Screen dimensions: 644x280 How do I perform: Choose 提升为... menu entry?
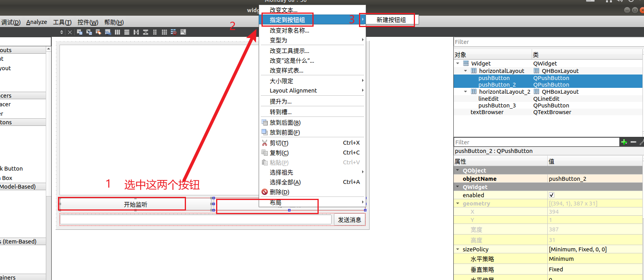pyautogui.click(x=313, y=101)
